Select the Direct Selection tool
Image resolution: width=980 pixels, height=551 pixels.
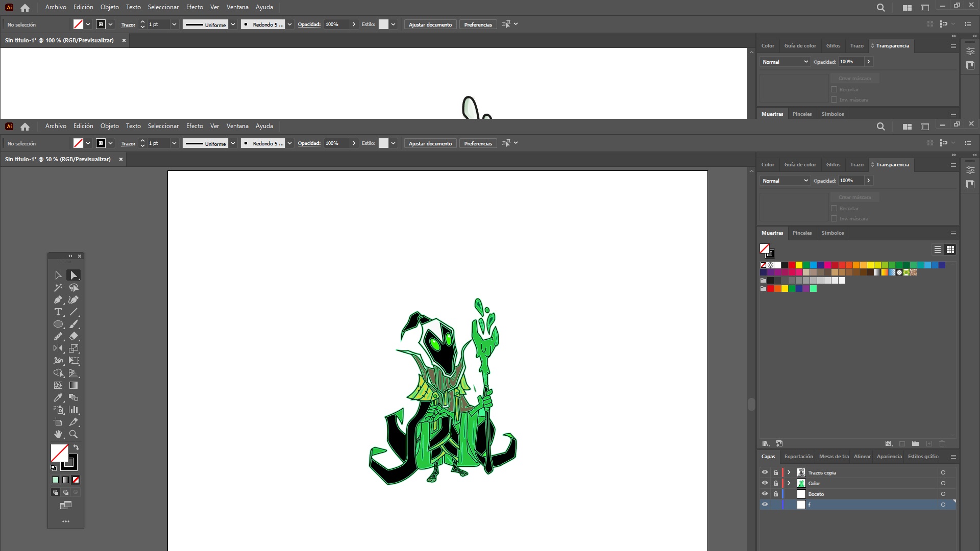click(73, 275)
